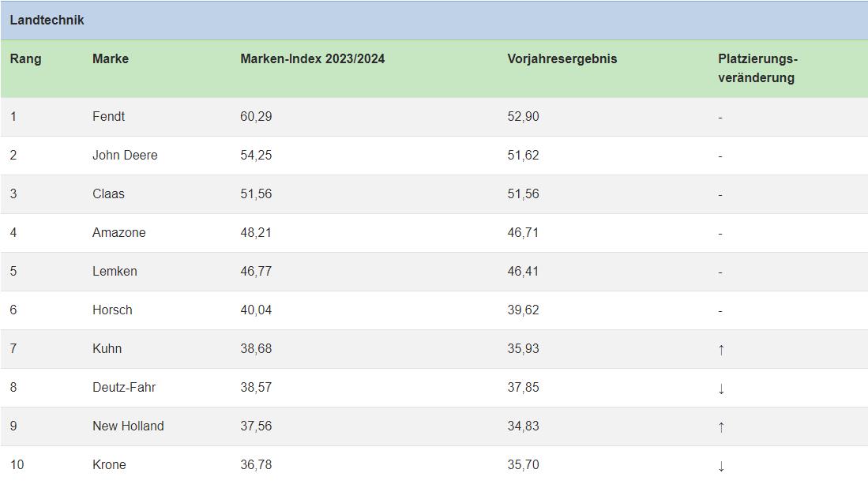Viewport: 868px width, 492px height.
Task: Select the Rang column header
Action: click(x=25, y=58)
